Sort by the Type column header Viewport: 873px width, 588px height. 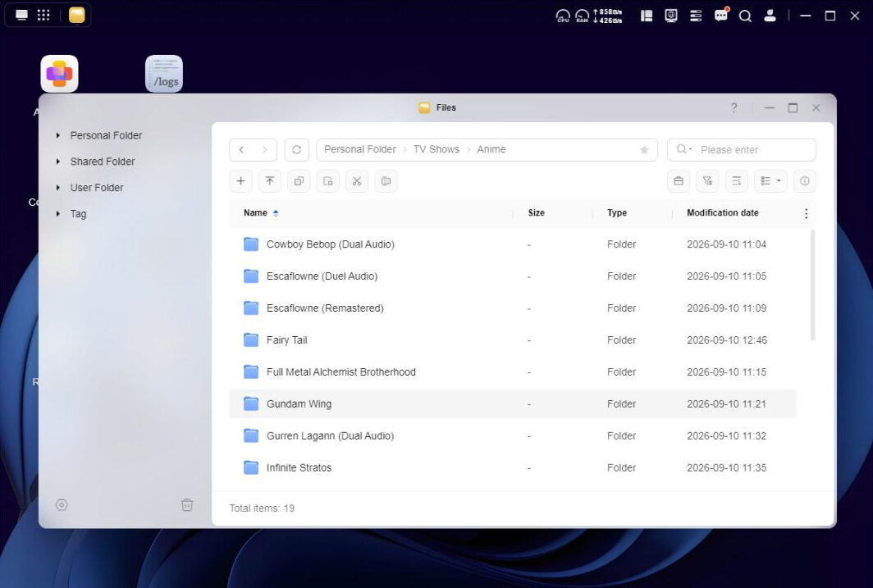(617, 212)
